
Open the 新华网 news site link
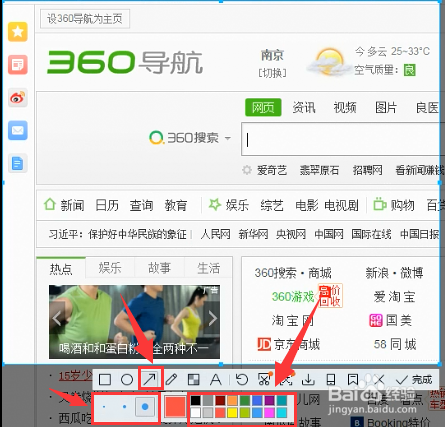click(253, 234)
